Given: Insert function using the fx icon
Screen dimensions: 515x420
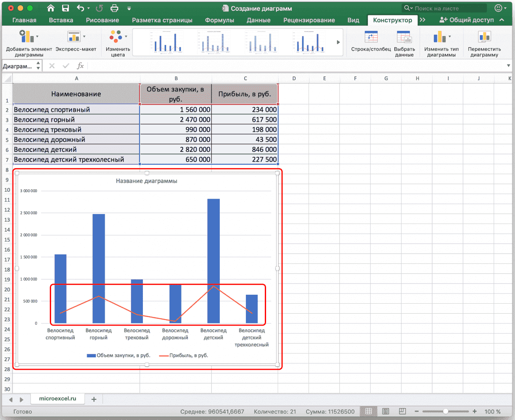Looking at the screenshot, I should (80, 66).
